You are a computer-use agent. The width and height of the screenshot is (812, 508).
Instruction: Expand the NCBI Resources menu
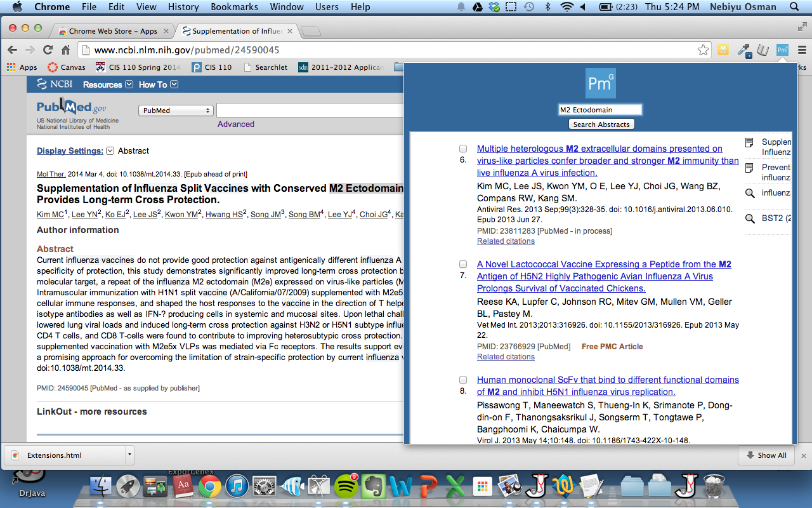tap(108, 84)
